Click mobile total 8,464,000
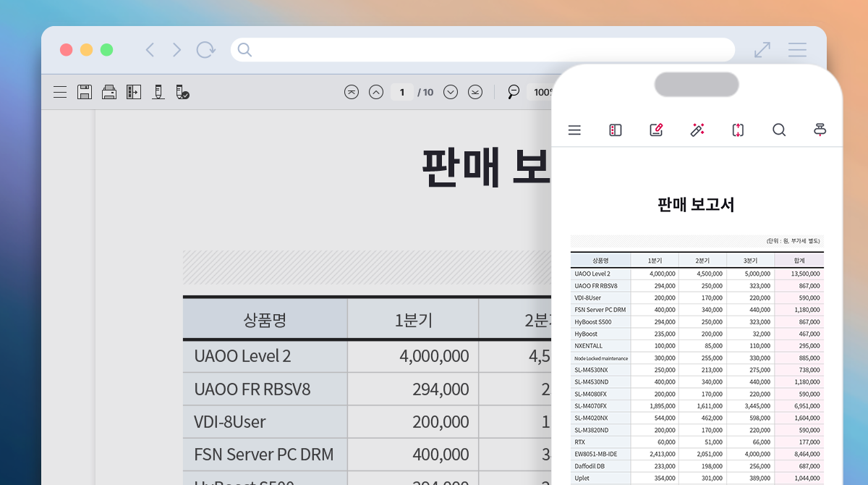The width and height of the screenshot is (868, 485). point(808,455)
